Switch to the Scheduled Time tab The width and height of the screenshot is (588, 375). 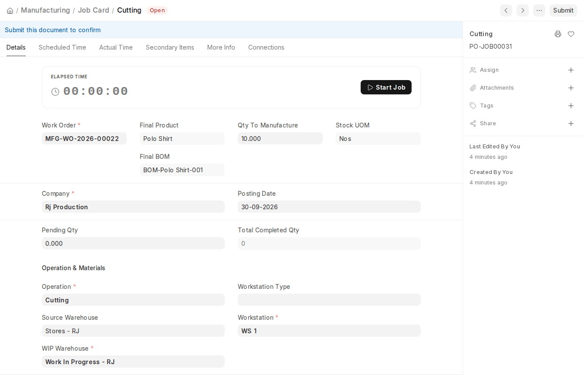point(62,47)
